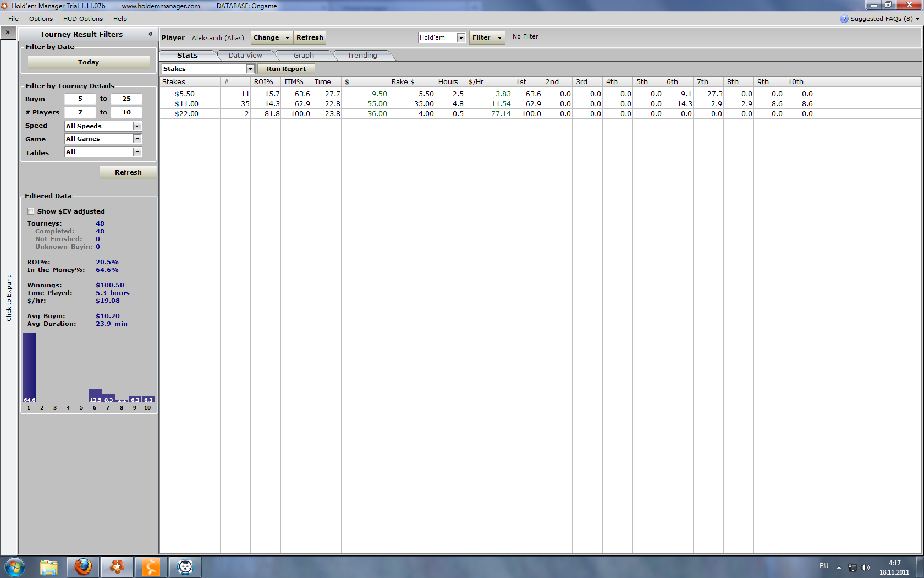Click the Run Report button
This screenshot has width=924, height=578.
286,69
